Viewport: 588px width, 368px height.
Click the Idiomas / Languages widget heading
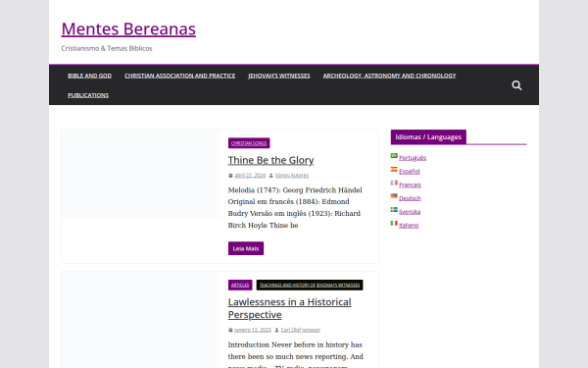[428, 137]
